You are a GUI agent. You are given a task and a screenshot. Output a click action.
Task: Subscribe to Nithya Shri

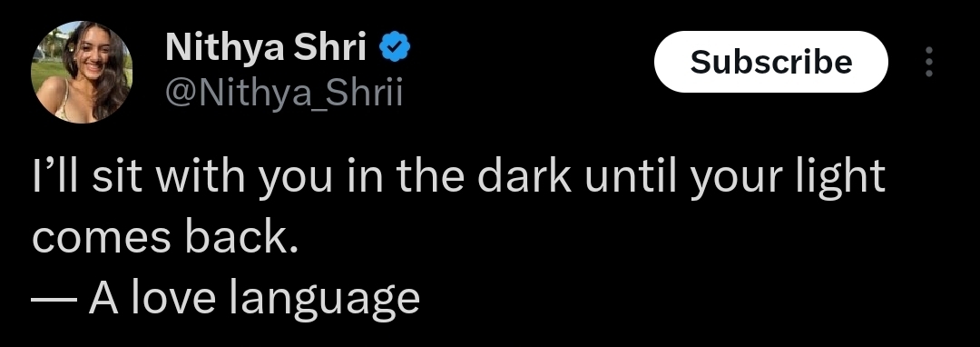coord(770,62)
